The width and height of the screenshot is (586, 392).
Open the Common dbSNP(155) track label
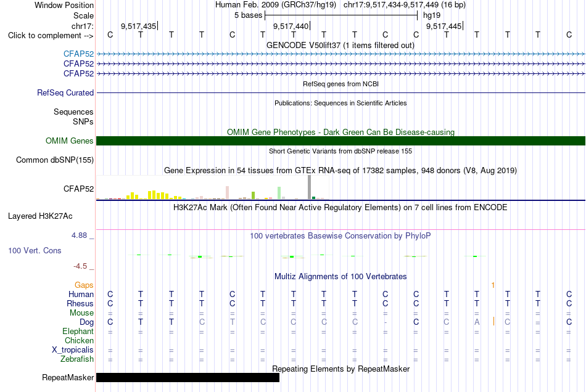(54, 160)
